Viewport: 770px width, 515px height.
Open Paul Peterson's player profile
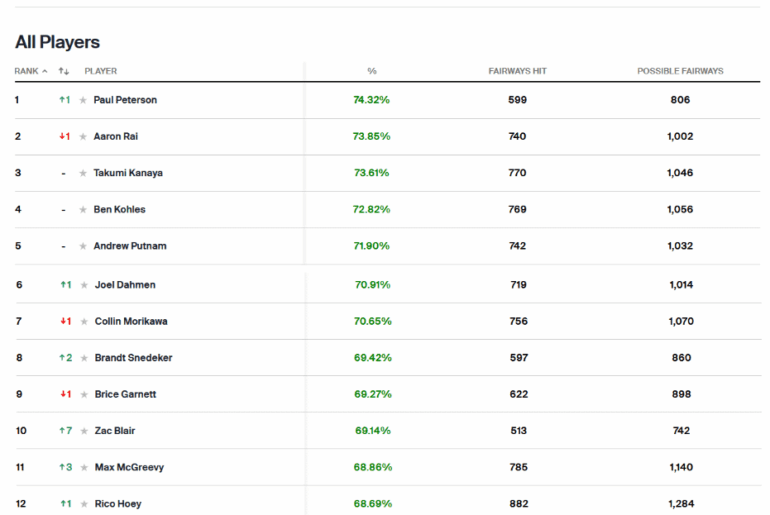(125, 100)
